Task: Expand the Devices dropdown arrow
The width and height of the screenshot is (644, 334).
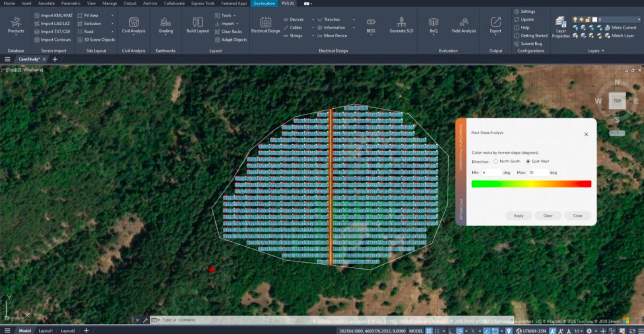Action: [313, 19]
